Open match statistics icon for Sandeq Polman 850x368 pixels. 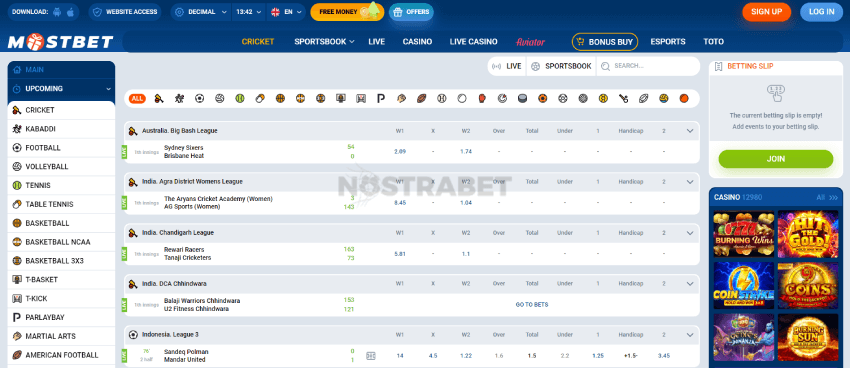371,356
